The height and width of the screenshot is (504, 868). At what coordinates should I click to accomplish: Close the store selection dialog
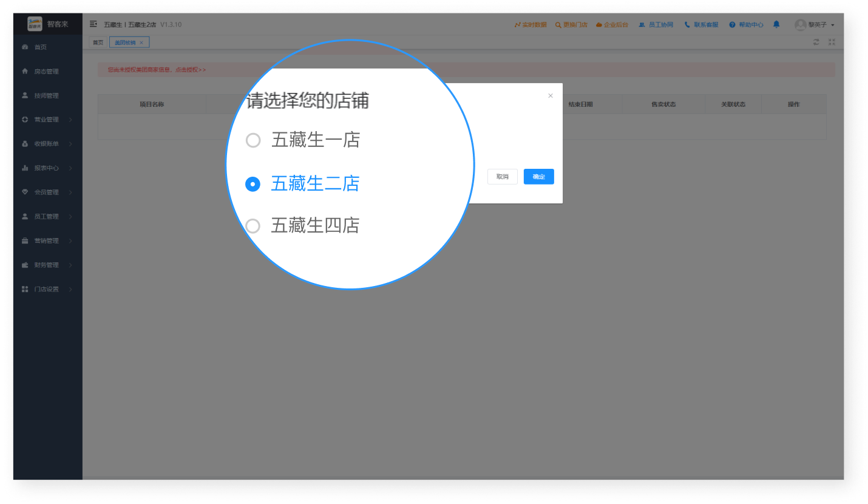(551, 96)
